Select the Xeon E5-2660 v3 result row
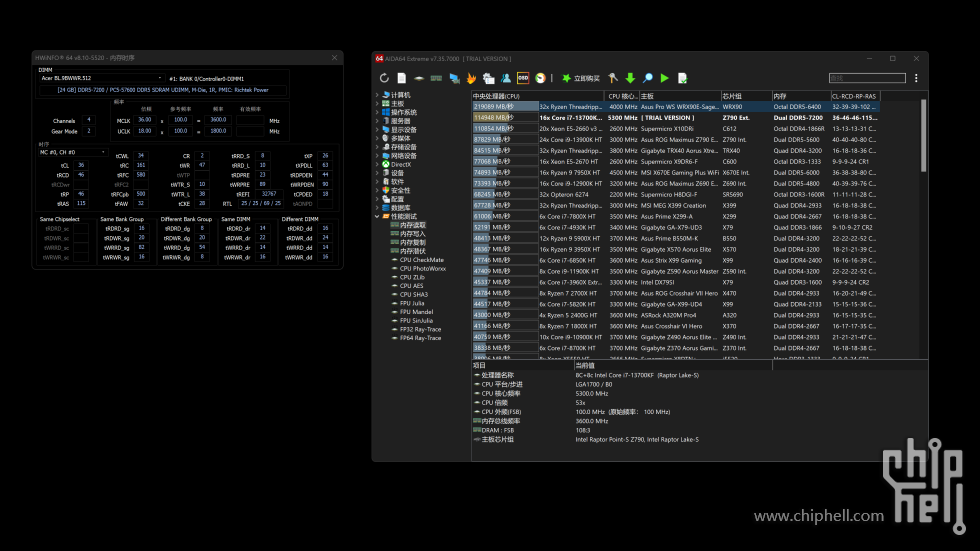Screen dimensions: 980x551 pyautogui.click(x=675, y=129)
